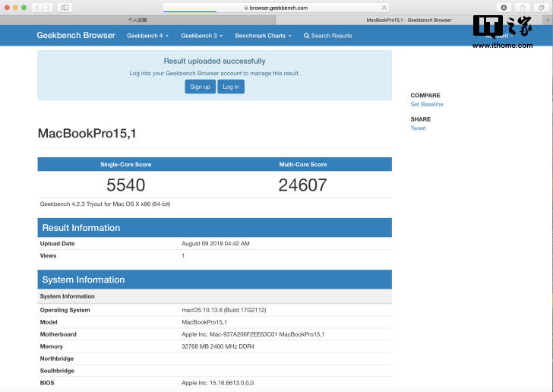This screenshot has width=553, height=392.
Task: Click the BIOS value Apple Inc. 15.16.6613.0.0,0
Action: pyautogui.click(x=217, y=383)
